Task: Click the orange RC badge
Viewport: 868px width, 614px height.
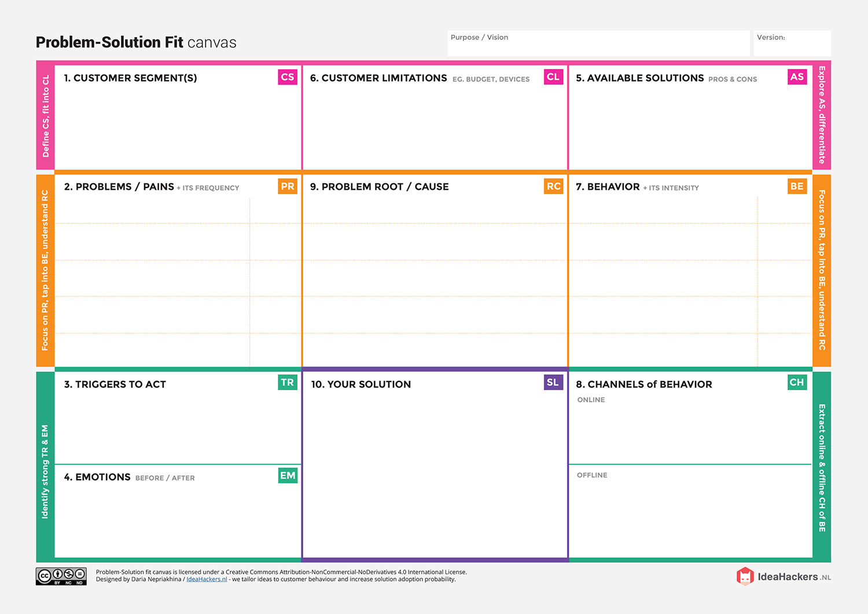Action: 553,186
